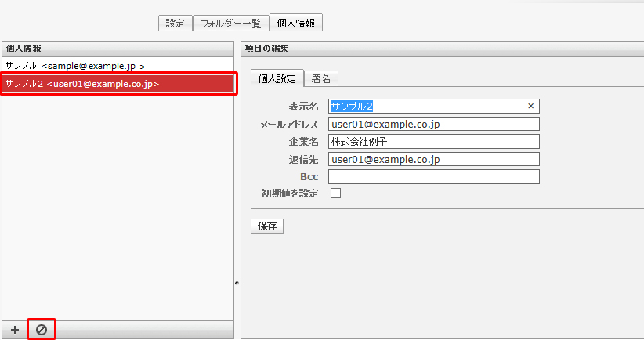Click the 企業名 field containing 株式会社例子
The image size is (644, 340).
click(x=434, y=142)
